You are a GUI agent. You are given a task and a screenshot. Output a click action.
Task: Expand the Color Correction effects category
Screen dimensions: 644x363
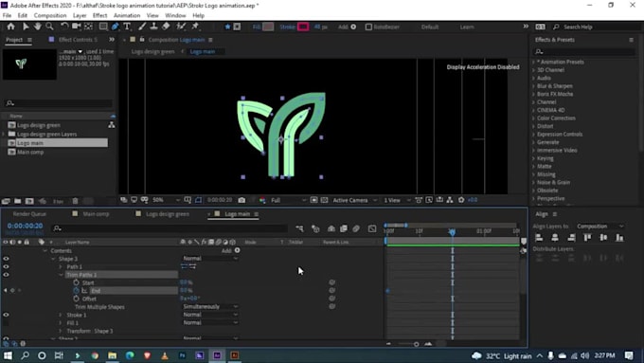coord(533,118)
